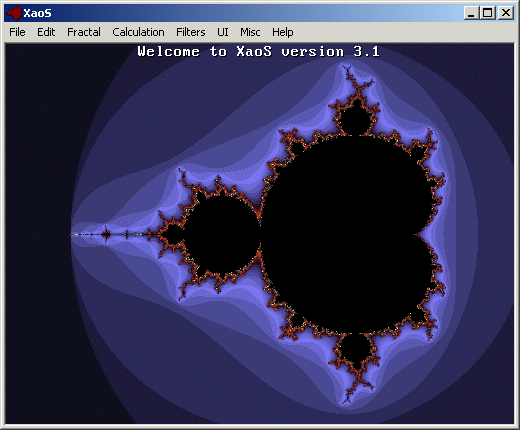Open the Fractal menu

tap(84, 32)
